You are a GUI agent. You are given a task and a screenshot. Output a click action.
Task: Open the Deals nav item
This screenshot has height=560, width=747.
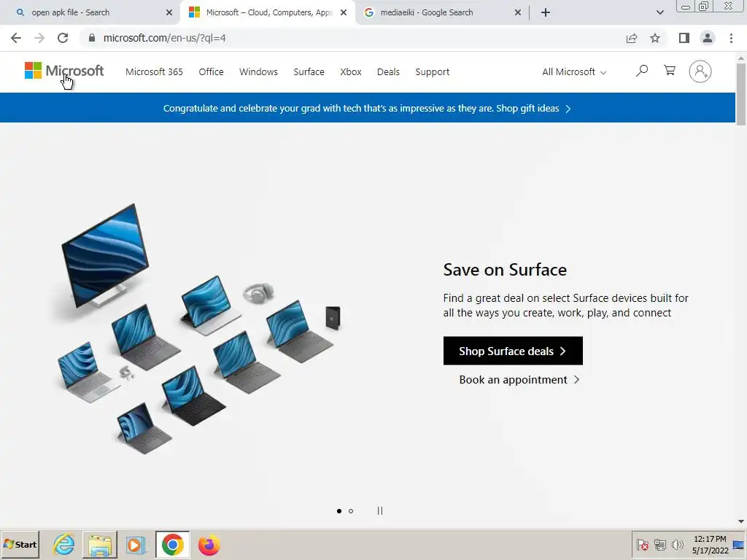click(388, 72)
